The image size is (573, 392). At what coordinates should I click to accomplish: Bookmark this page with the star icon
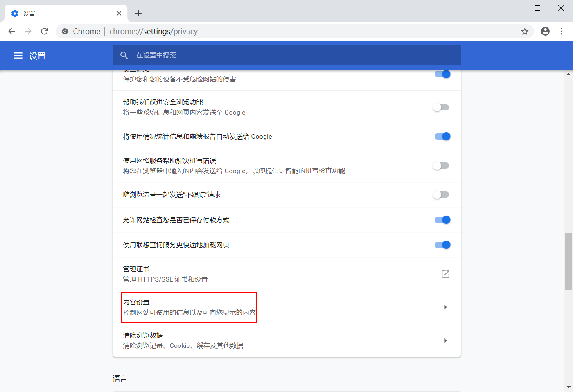pos(525,31)
